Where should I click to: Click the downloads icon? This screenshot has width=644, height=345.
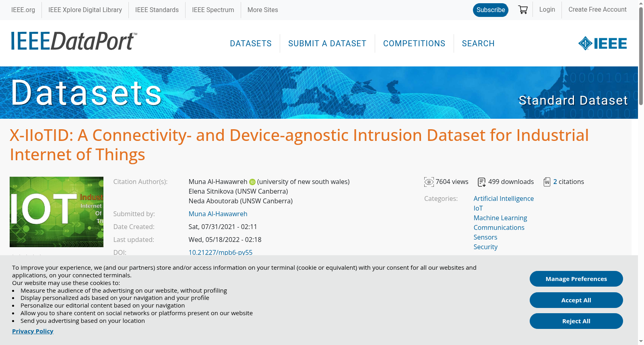click(481, 182)
